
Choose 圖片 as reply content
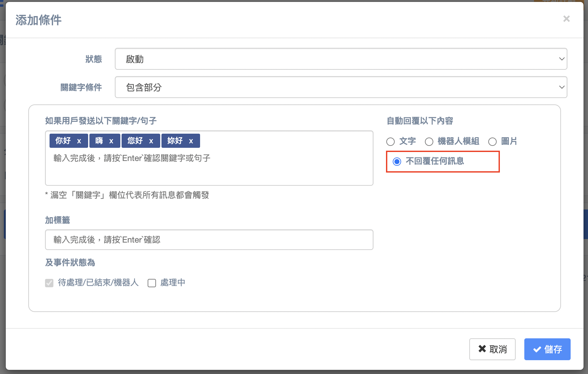(x=492, y=142)
